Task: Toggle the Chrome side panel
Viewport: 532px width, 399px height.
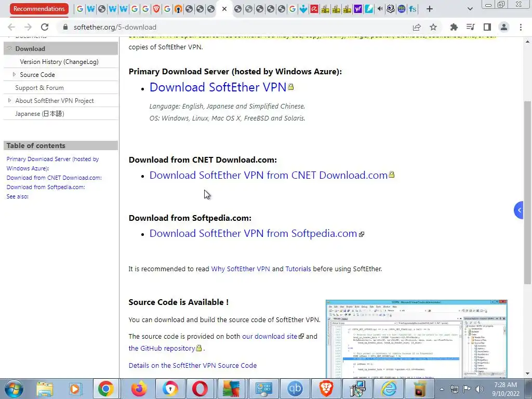Action: tap(487, 27)
